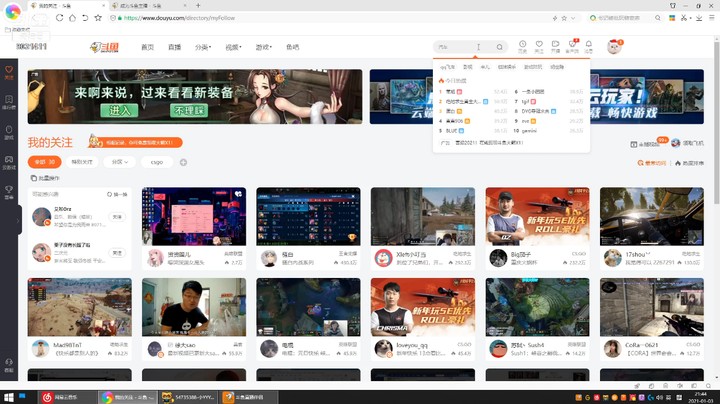Follow the first recommended streamer with its 关注 button
Image resolution: width=720 pixels, height=404 pixels.
point(117,217)
